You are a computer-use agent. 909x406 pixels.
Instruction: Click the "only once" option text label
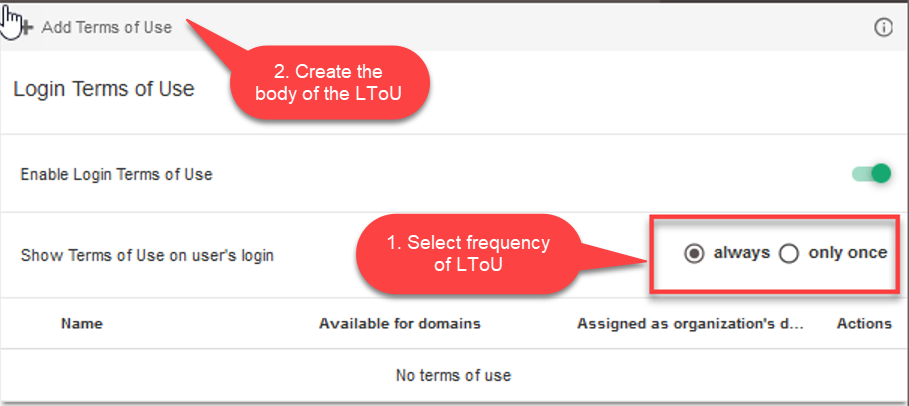(848, 253)
